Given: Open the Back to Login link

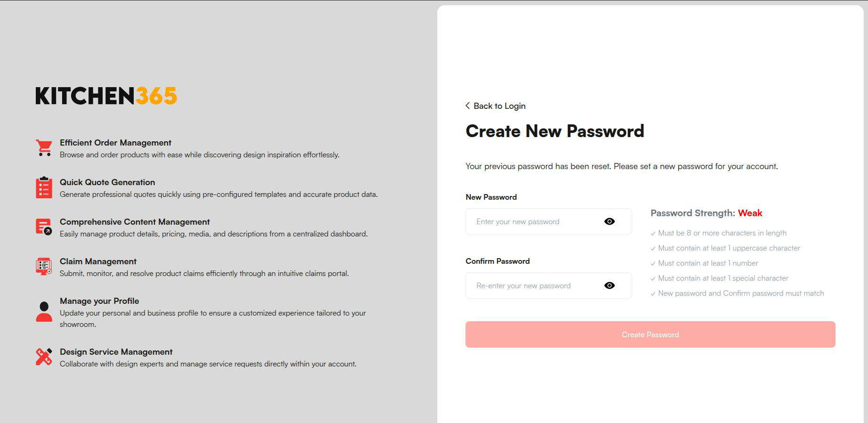Looking at the screenshot, I should pos(499,106).
